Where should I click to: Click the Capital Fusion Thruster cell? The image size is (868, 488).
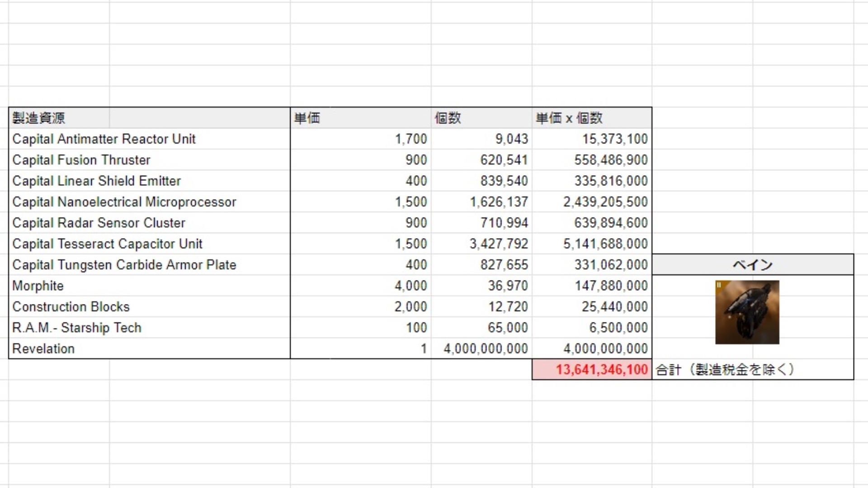(149, 160)
